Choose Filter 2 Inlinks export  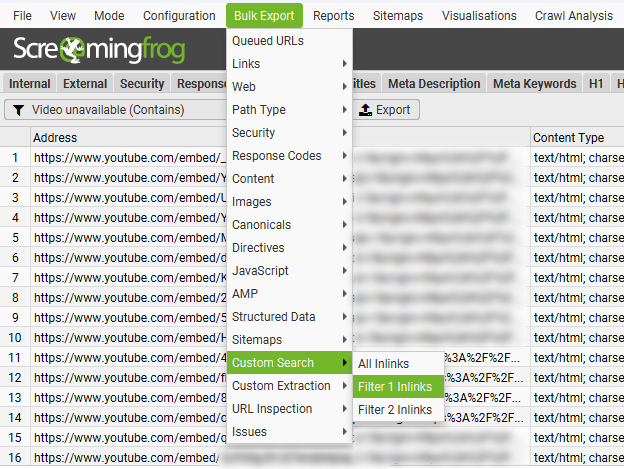[x=398, y=410]
